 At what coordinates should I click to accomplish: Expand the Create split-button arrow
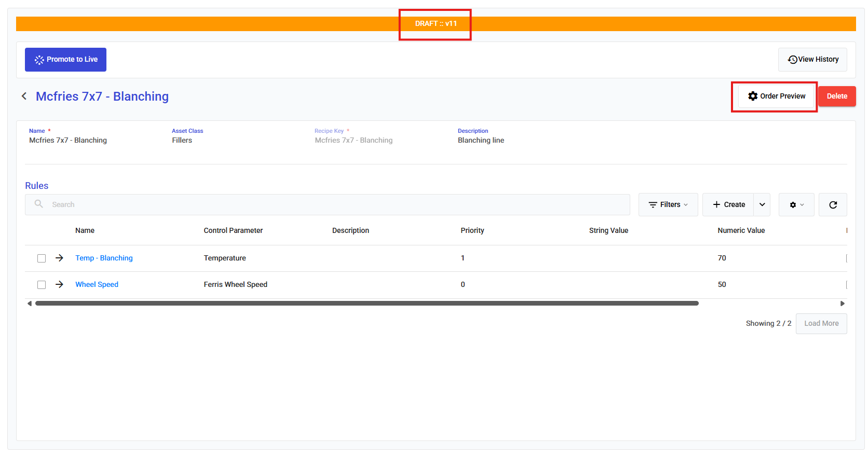pyautogui.click(x=762, y=205)
